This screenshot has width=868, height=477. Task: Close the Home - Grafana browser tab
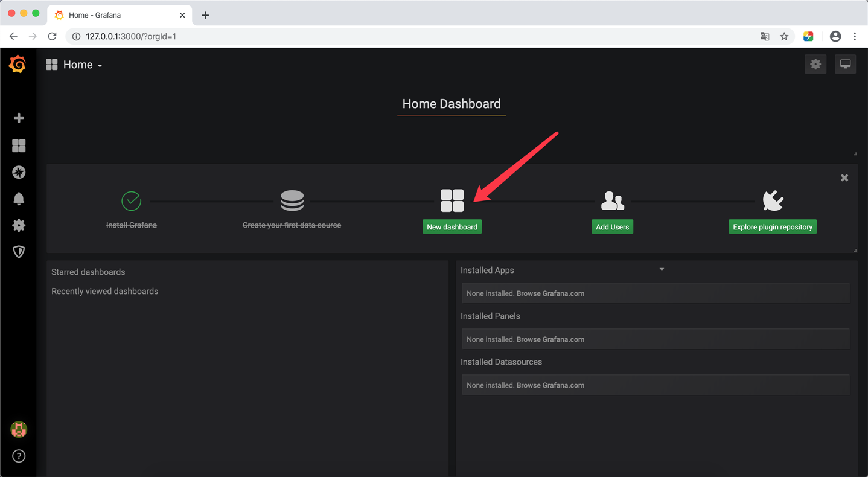coord(182,15)
